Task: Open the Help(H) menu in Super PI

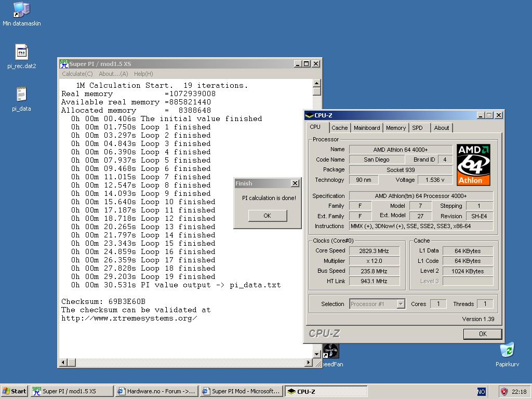Action: [x=143, y=74]
